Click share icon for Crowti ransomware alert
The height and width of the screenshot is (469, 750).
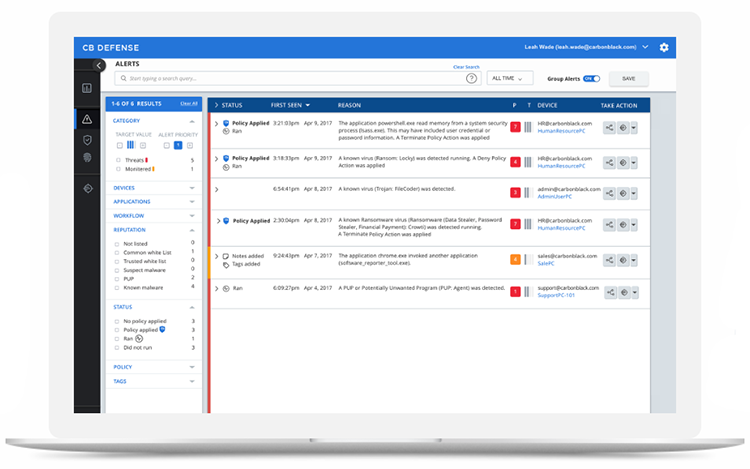609,225
